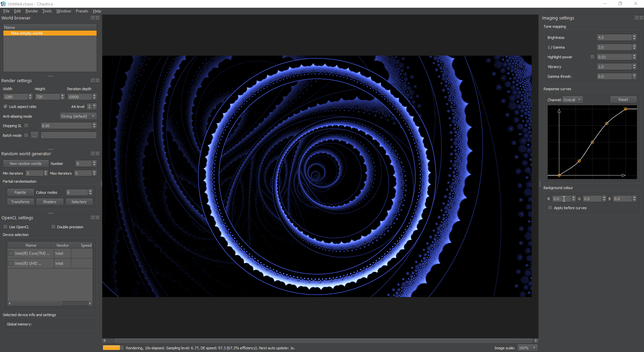Open the Render menu

point(32,11)
